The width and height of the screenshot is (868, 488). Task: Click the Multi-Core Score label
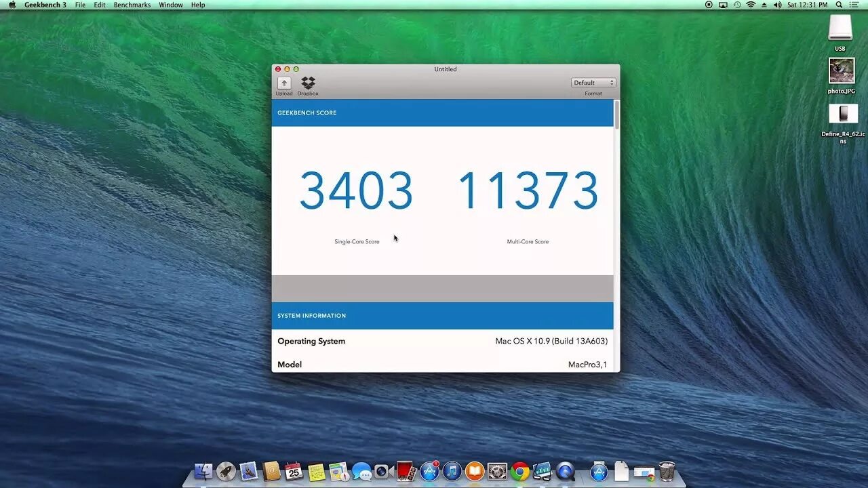pos(528,242)
